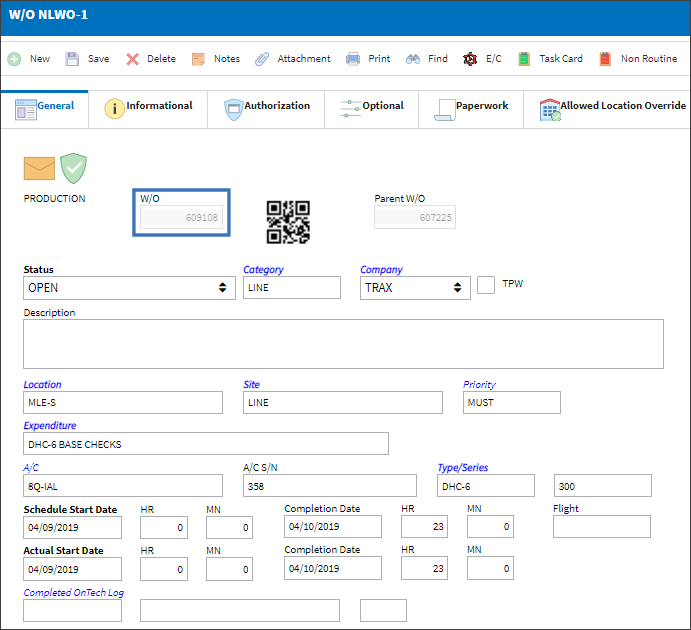
Task: Click the Delete toolbar label
Action: pos(161,59)
